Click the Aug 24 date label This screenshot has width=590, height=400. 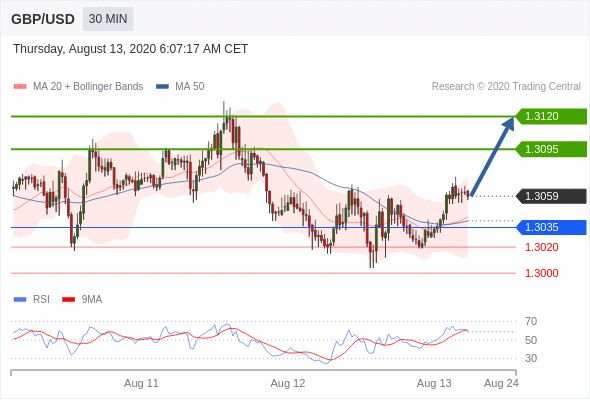[x=501, y=383]
